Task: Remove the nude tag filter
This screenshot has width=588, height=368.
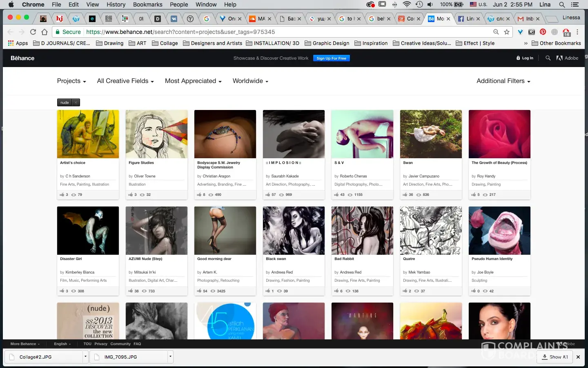Action: coord(76,103)
